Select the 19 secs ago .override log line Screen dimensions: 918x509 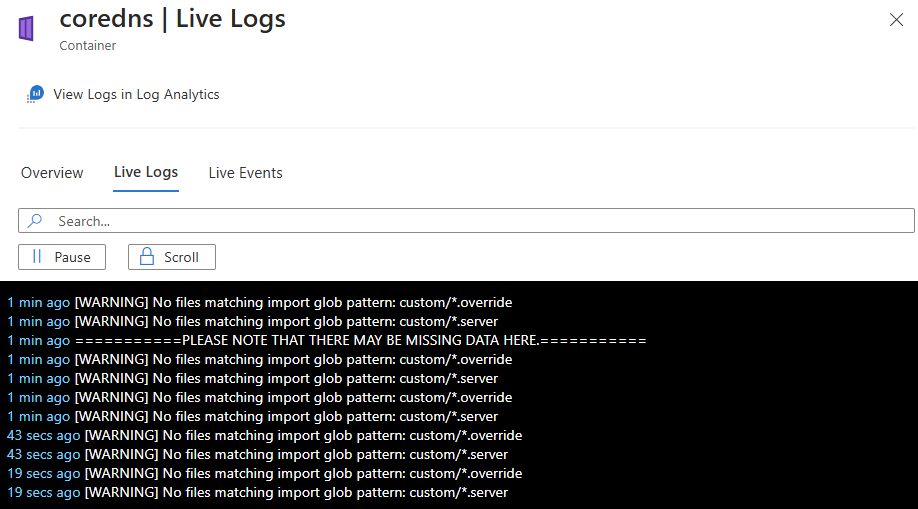click(265, 473)
